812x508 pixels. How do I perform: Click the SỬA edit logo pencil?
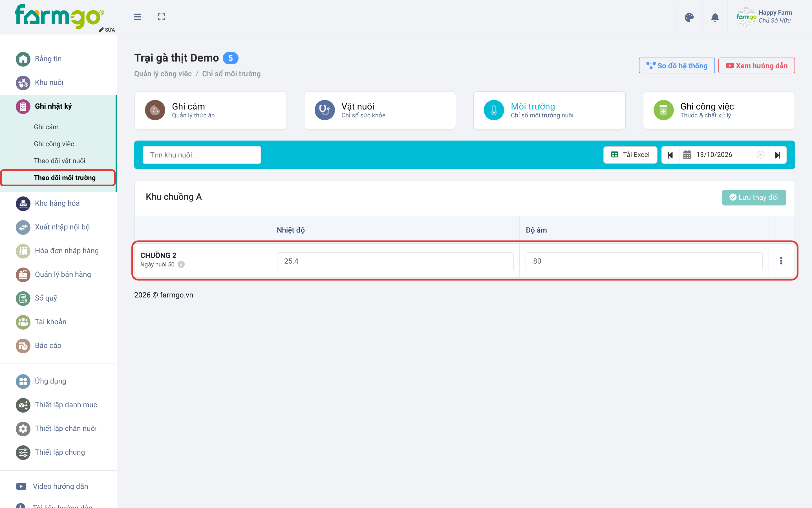click(x=107, y=30)
